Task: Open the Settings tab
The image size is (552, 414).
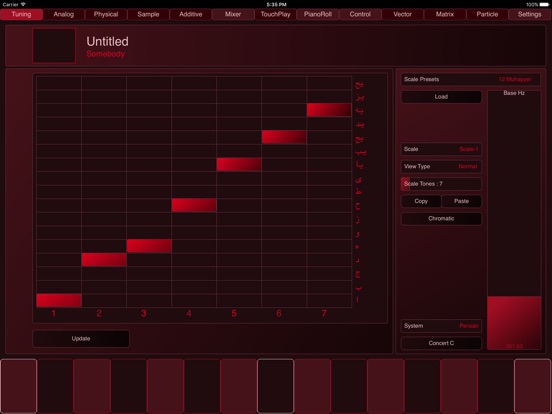Action: 529,14
